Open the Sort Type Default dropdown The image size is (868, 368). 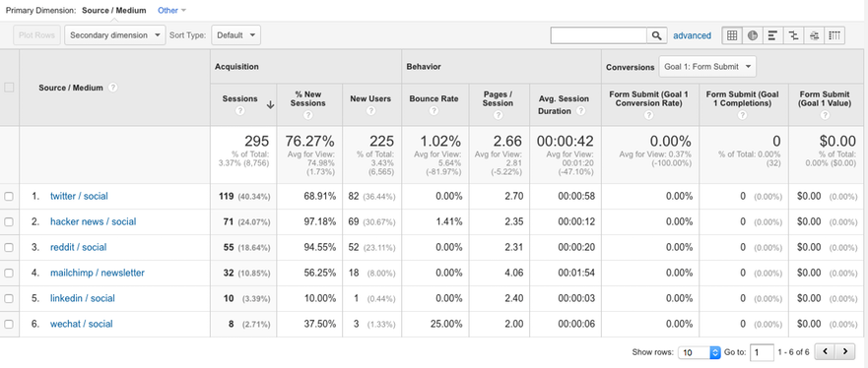[235, 35]
